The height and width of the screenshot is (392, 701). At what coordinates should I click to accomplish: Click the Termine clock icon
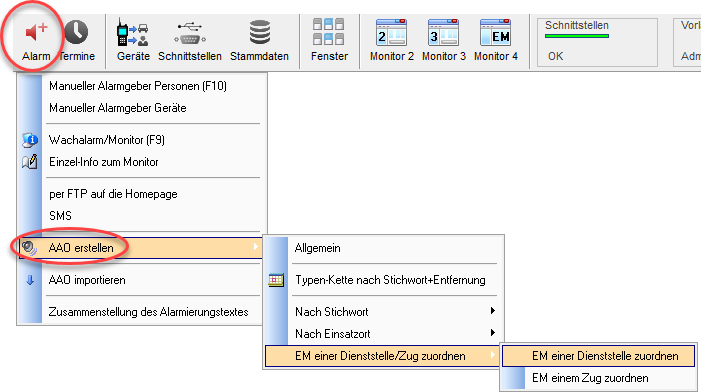coord(76,32)
